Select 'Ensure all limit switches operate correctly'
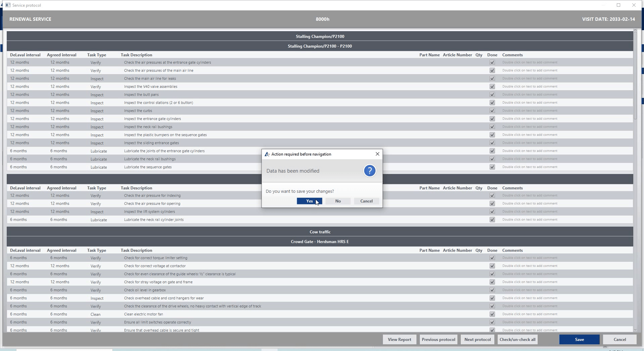The width and height of the screenshot is (644, 351). pos(157,322)
